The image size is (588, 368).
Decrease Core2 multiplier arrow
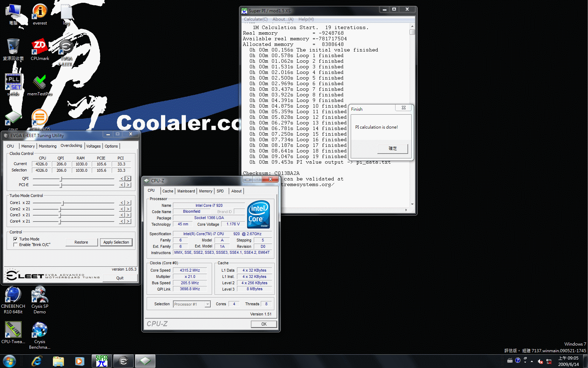pyautogui.click(x=122, y=209)
